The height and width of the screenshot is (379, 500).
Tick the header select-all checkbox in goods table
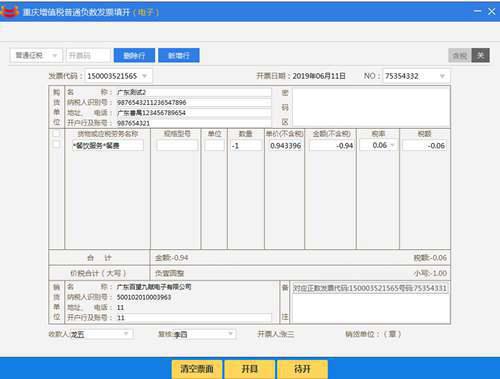[56, 134]
